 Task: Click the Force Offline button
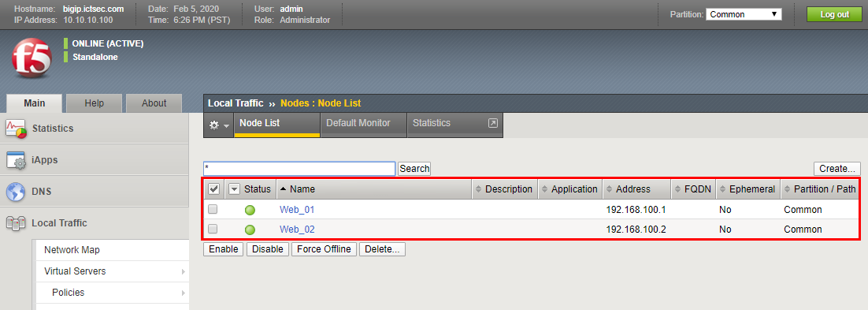coord(324,249)
